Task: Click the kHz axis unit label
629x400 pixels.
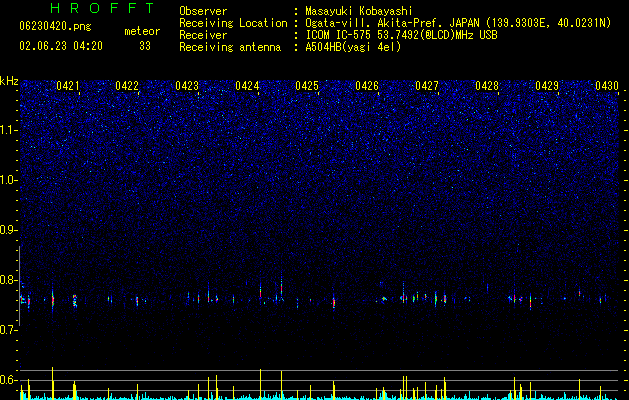Action: 9,81
